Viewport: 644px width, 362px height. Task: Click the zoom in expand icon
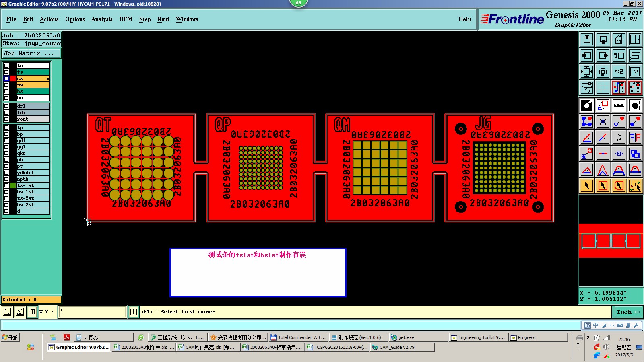(587, 72)
